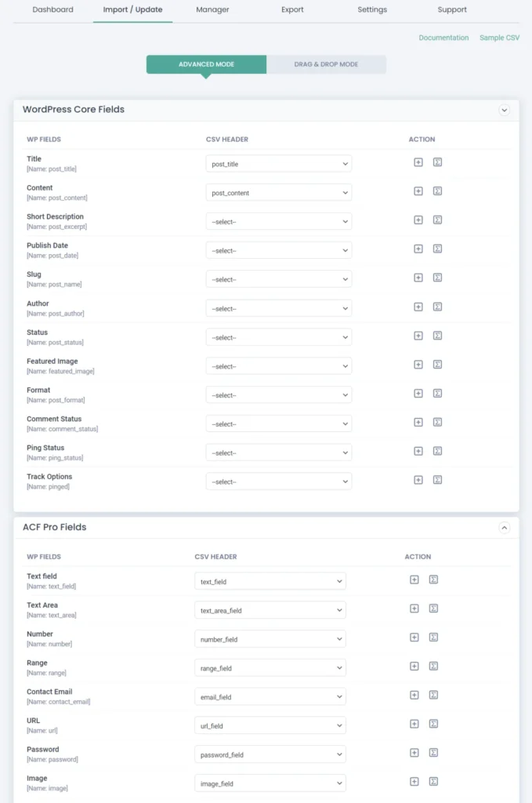532x803 pixels.
Task: Select ADVANCED MODE
Action: point(205,64)
